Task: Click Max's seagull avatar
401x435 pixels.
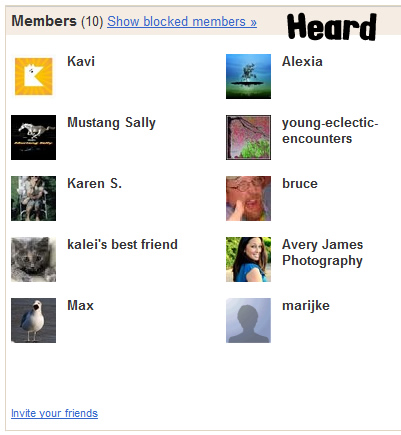Action: click(33, 320)
